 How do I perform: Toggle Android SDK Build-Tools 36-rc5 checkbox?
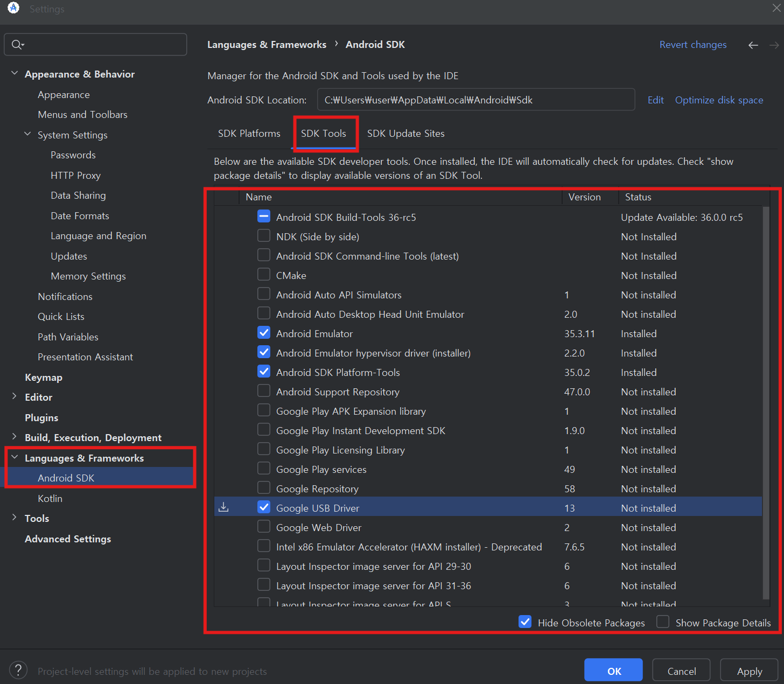click(x=264, y=217)
